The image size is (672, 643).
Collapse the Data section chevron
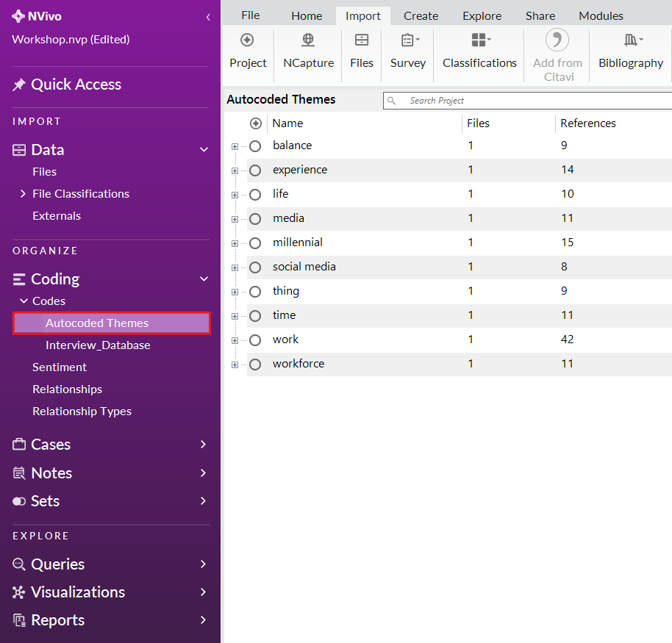[x=204, y=150]
